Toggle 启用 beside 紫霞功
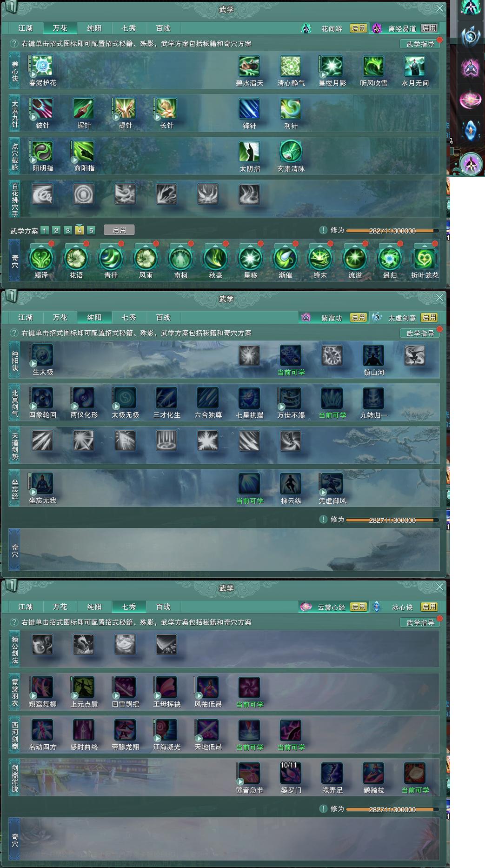The width and height of the screenshot is (485, 868). [x=359, y=318]
